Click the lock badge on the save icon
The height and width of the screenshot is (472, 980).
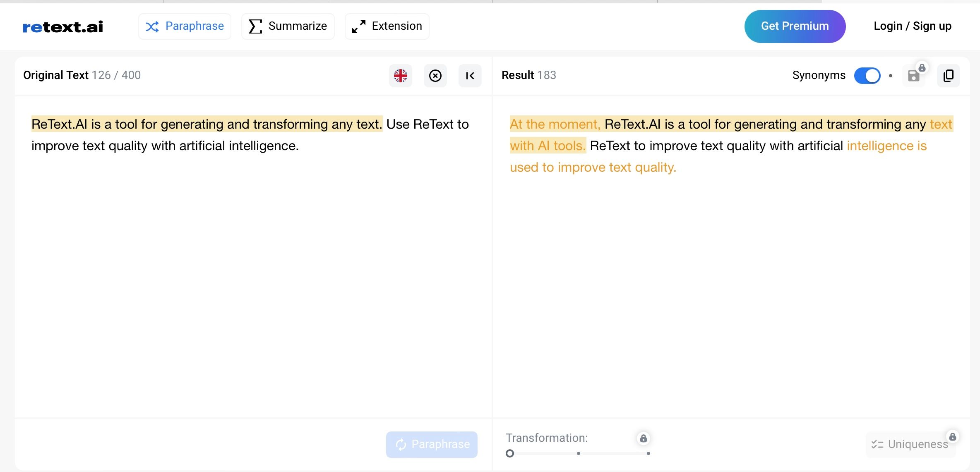tap(922, 67)
